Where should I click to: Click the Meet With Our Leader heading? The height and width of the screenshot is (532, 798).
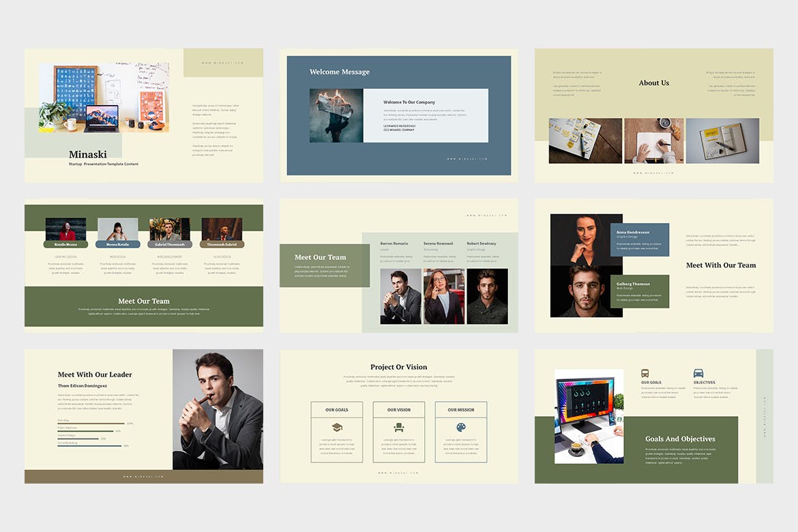95,374
